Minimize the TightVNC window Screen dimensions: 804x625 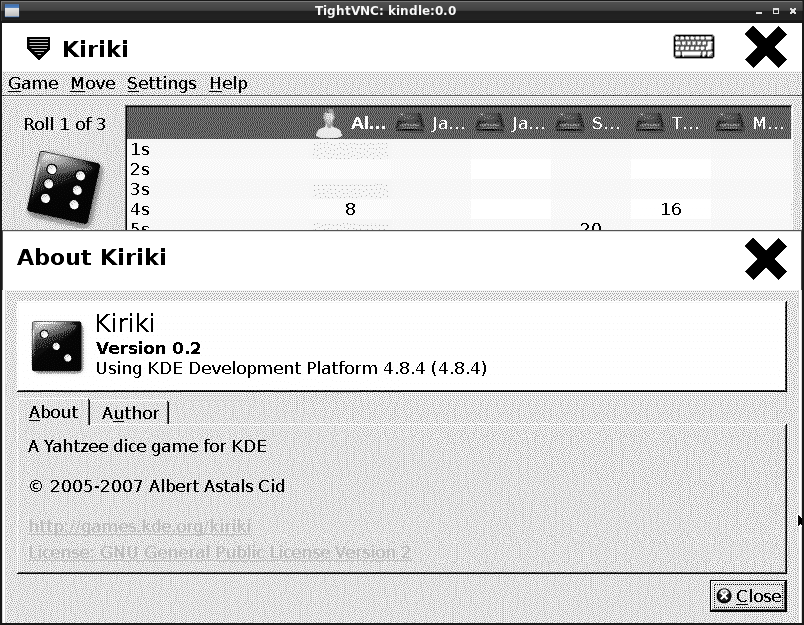759,11
